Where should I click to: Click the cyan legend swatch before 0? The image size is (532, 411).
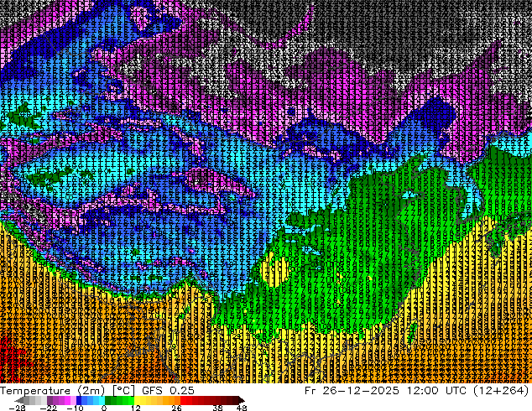pyautogui.click(x=102, y=400)
